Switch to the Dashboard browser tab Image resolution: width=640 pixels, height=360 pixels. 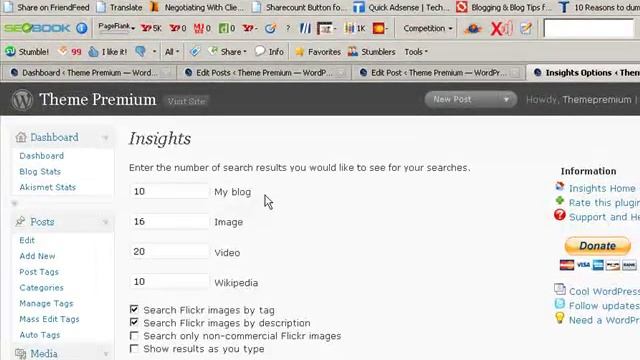click(88, 73)
